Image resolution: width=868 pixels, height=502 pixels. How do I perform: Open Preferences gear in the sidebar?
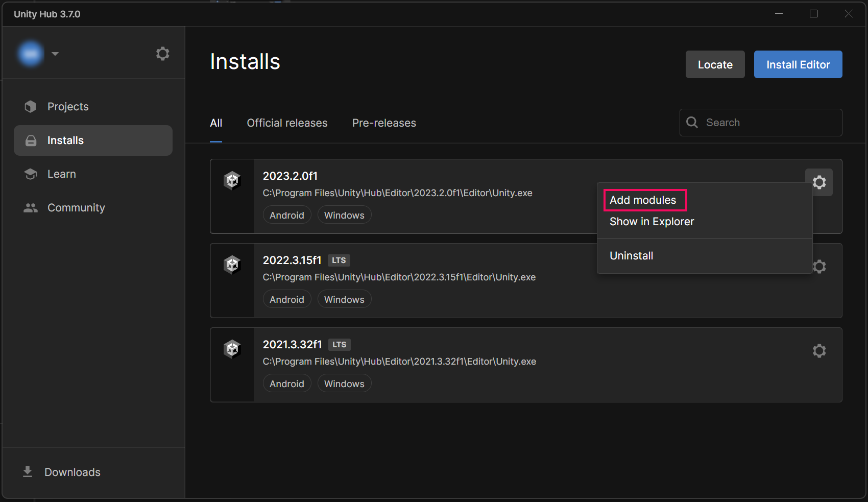click(x=162, y=54)
